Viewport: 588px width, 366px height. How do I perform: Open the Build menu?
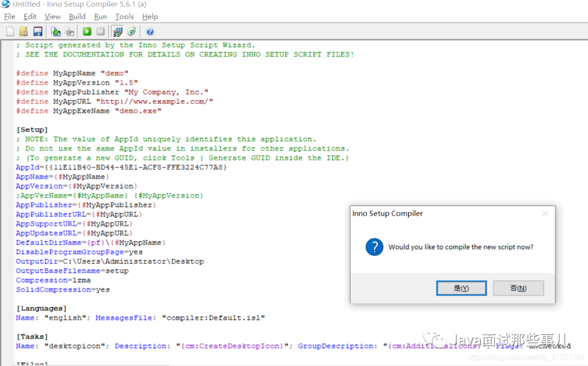pyautogui.click(x=77, y=16)
